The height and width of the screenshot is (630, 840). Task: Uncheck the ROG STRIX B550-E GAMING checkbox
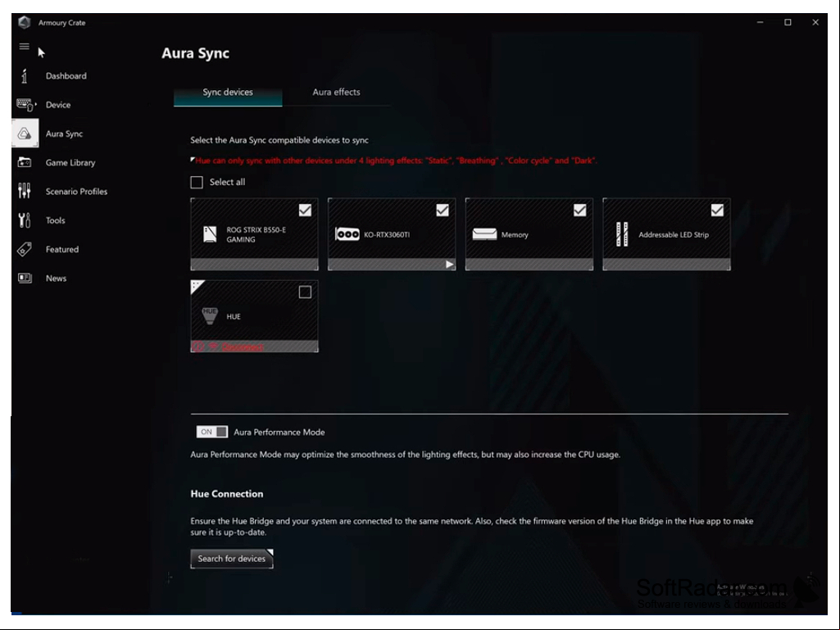tap(305, 210)
